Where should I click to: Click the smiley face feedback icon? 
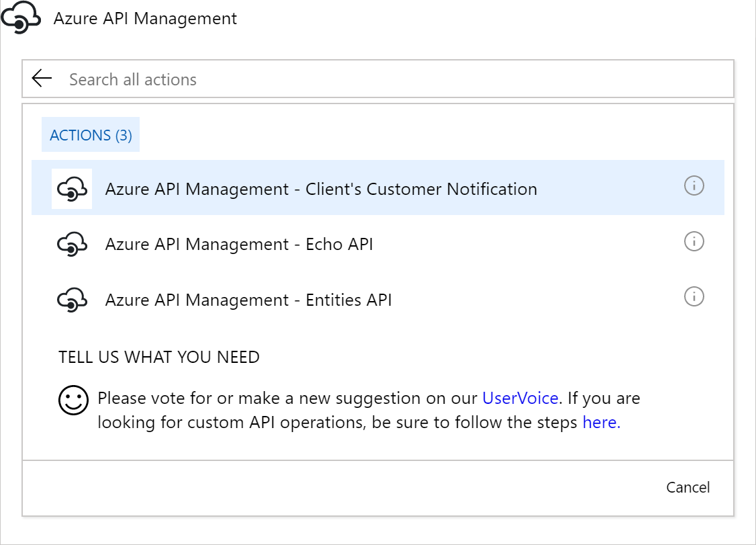[73, 400]
